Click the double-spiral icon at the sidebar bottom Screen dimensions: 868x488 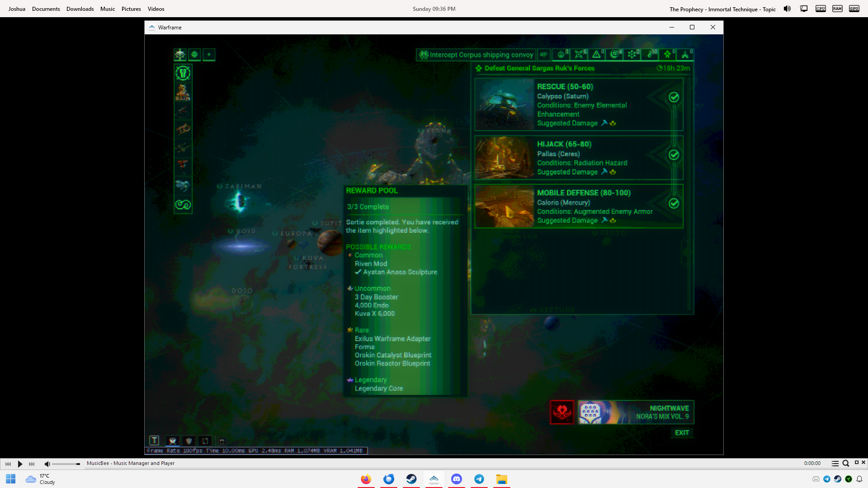pos(183,205)
